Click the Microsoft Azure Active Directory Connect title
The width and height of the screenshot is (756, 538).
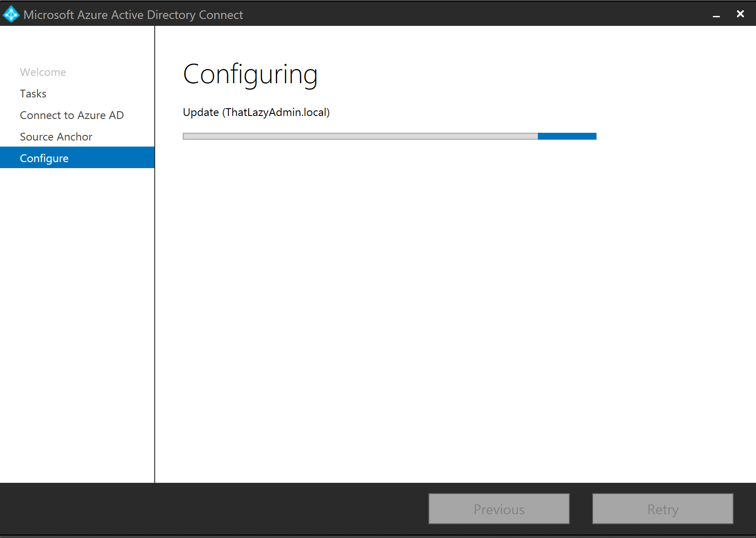tap(133, 15)
